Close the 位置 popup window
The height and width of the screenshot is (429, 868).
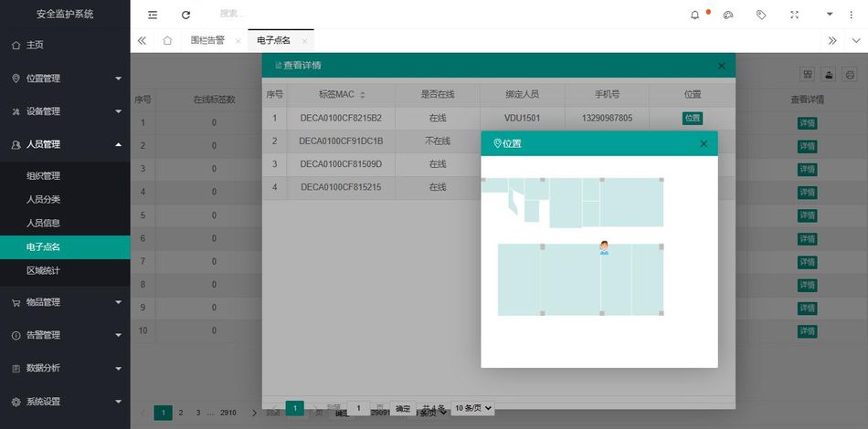[704, 143]
